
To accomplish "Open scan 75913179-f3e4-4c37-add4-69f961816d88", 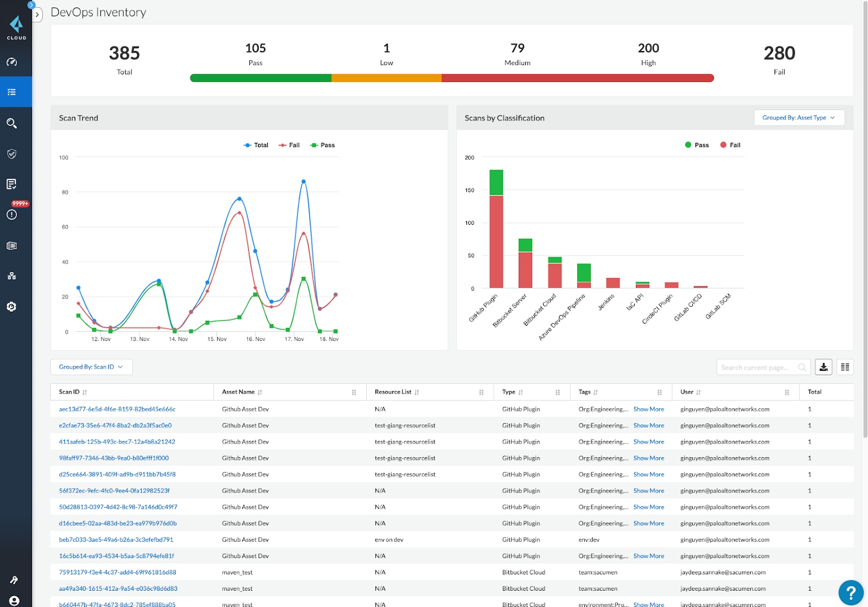I will 118,572.
